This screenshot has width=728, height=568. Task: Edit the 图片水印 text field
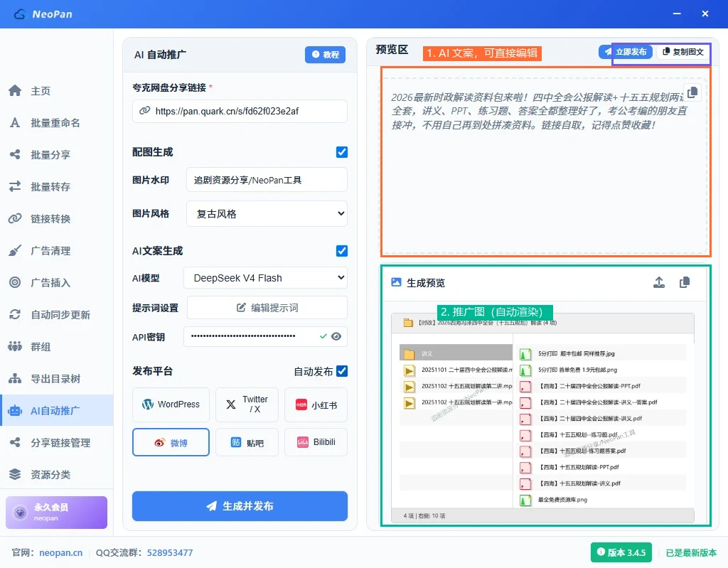(x=267, y=180)
